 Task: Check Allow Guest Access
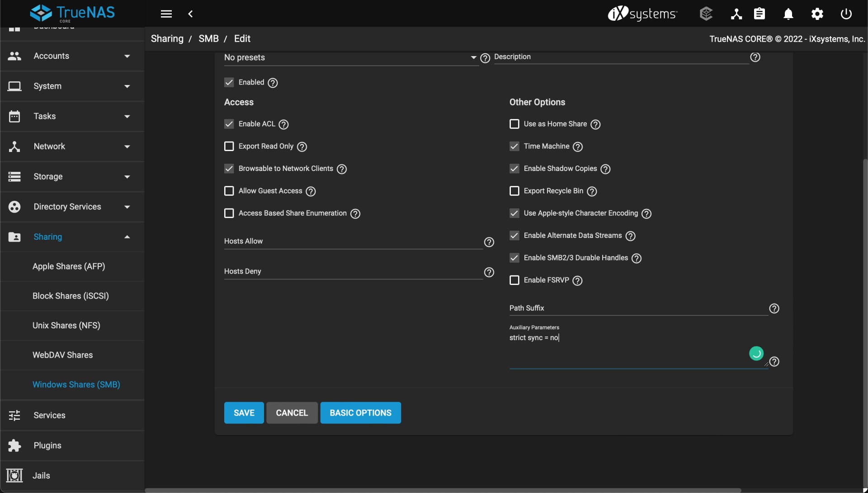tap(229, 191)
